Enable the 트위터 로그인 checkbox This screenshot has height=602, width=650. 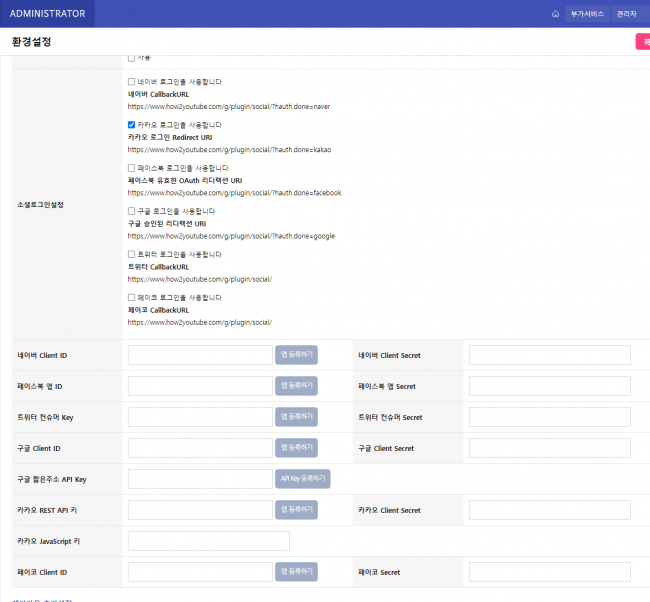tap(131, 254)
